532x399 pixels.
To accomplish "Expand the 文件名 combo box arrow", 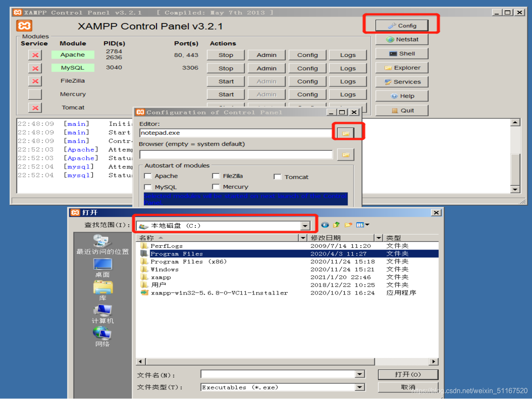I will [x=361, y=375].
